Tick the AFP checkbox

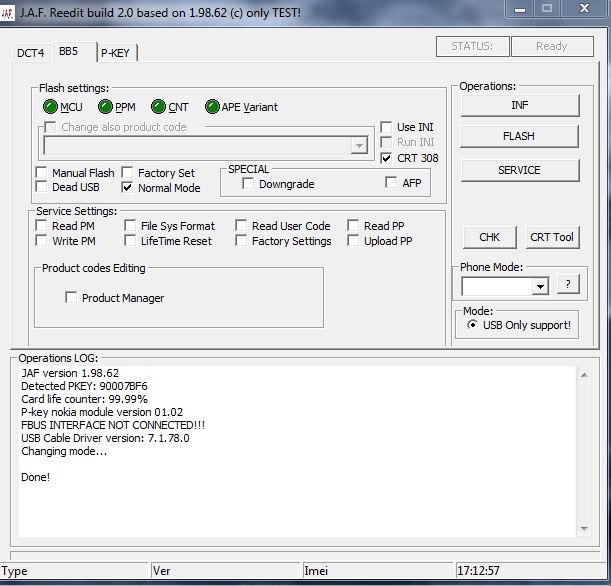tap(391, 182)
